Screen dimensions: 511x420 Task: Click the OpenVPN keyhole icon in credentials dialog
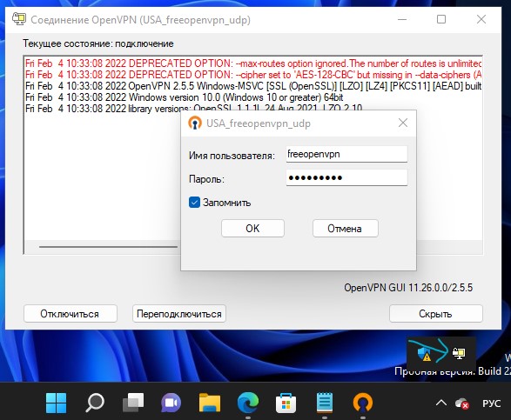coord(195,123)
